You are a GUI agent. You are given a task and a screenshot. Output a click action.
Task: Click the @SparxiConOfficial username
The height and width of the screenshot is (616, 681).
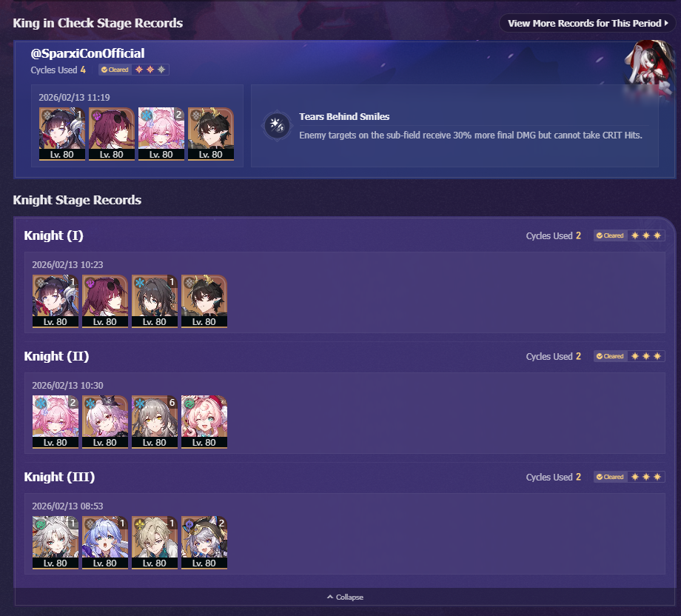87,53
